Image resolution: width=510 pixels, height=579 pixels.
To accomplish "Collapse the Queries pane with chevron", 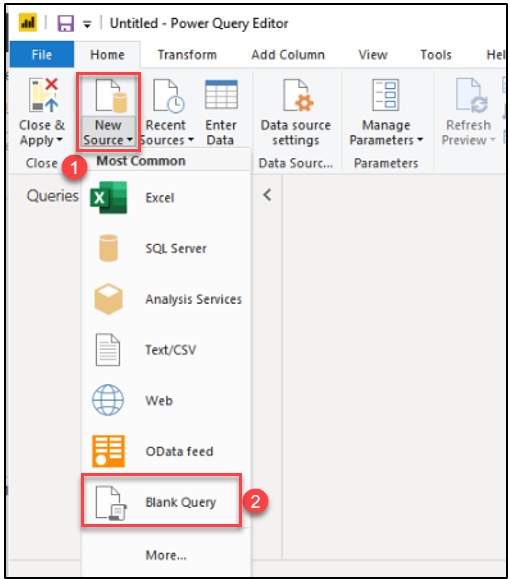I will click(x=267, y=195).
